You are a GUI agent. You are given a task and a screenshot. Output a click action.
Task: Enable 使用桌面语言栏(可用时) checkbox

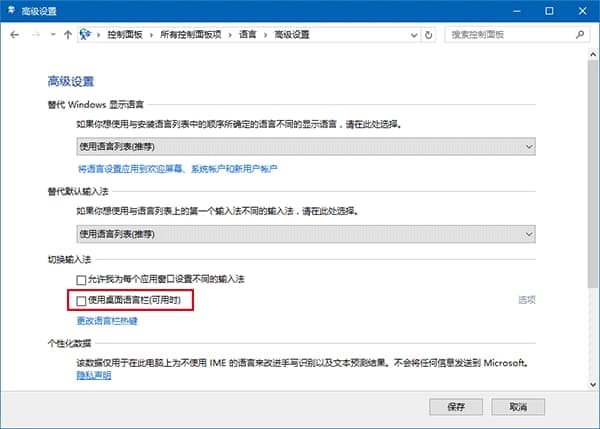[x=81, y=301]
